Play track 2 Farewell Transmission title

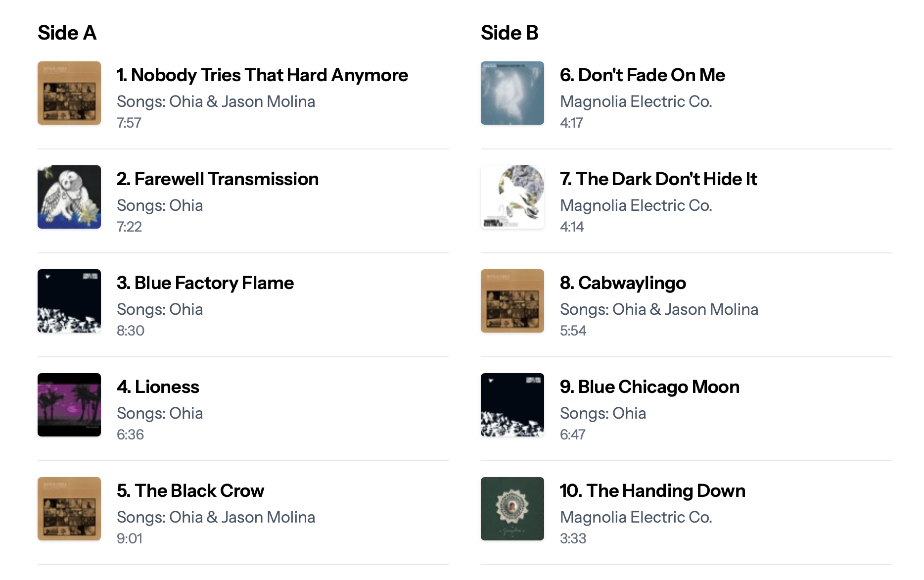[x=218, y=179]
